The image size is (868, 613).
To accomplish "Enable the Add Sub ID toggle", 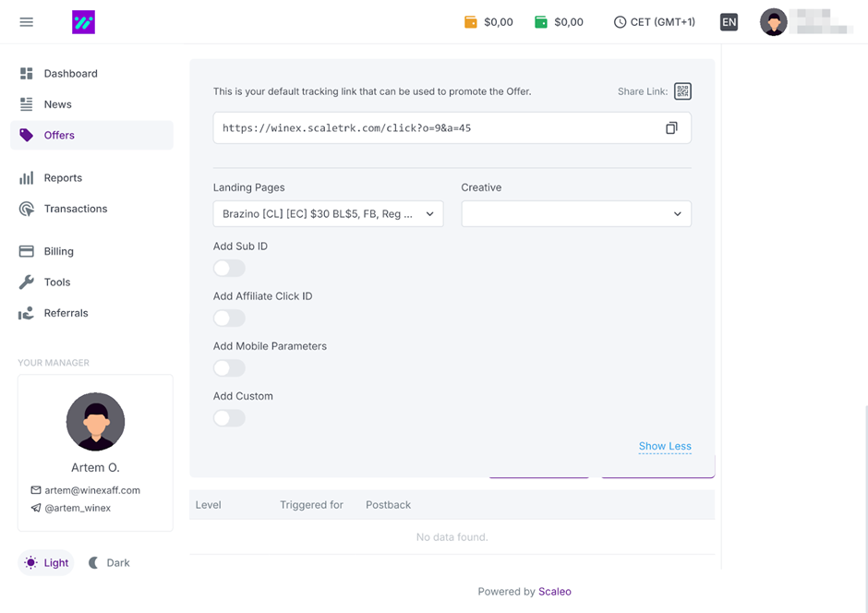I will click(x=229, y=269).
